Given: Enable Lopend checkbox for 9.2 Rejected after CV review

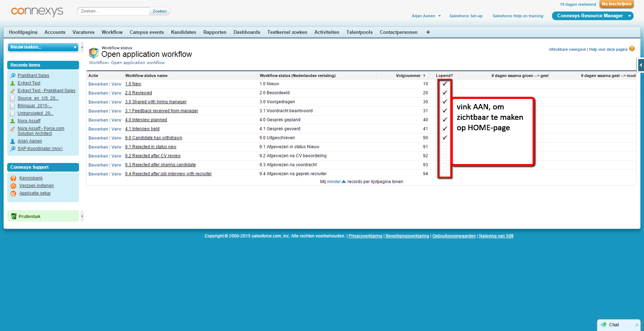Looking at the screenshot, I should (x=444, y=156).
